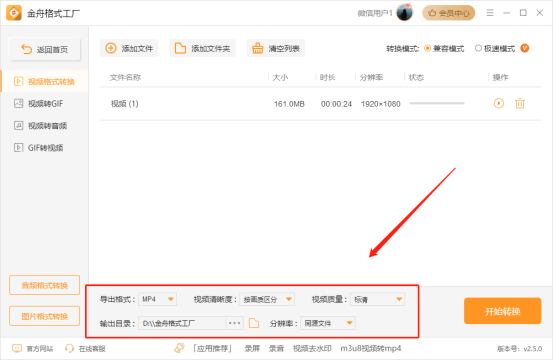Click the GIF转视频 play icon

click(x=18, y=148)
